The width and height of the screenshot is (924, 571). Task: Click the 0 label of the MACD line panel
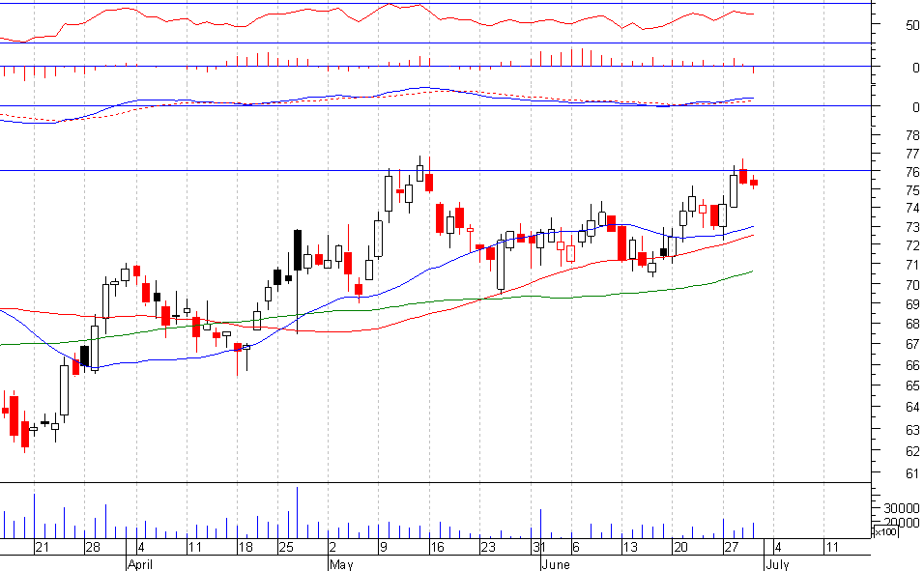pyautogui.click(x=915, y=108)
